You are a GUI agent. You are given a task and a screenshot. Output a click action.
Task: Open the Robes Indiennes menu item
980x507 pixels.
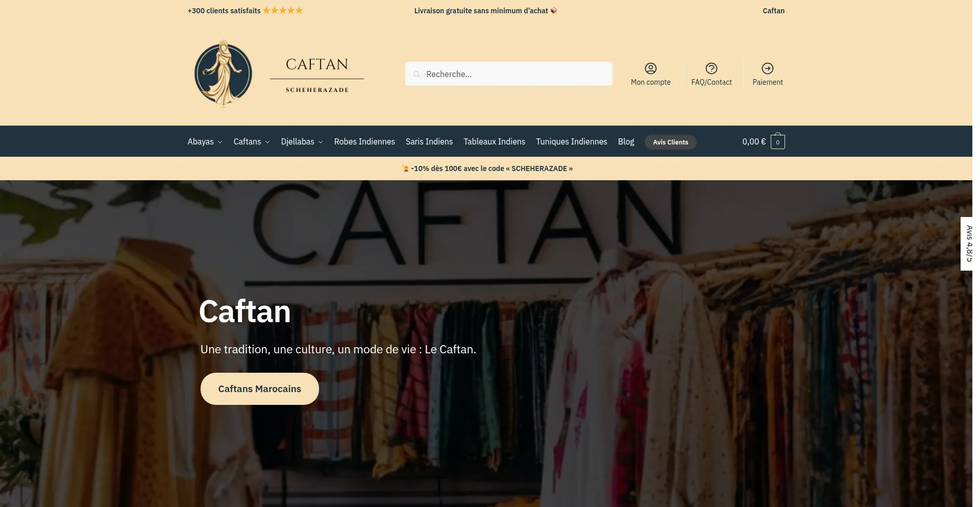point(364,141)
